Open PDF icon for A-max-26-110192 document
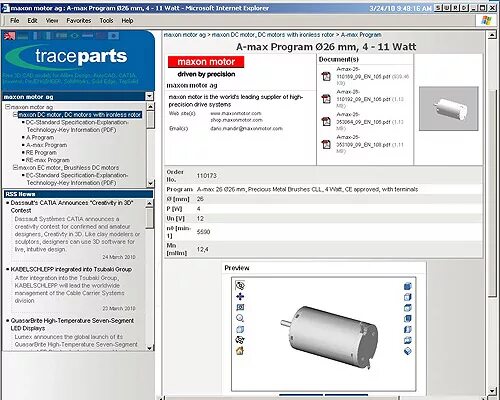The width and height of the screenshot is (500, 400). pos(326,99)
